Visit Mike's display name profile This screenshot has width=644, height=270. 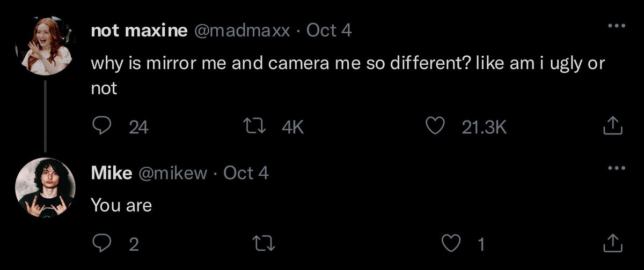(x=112, y=173)
